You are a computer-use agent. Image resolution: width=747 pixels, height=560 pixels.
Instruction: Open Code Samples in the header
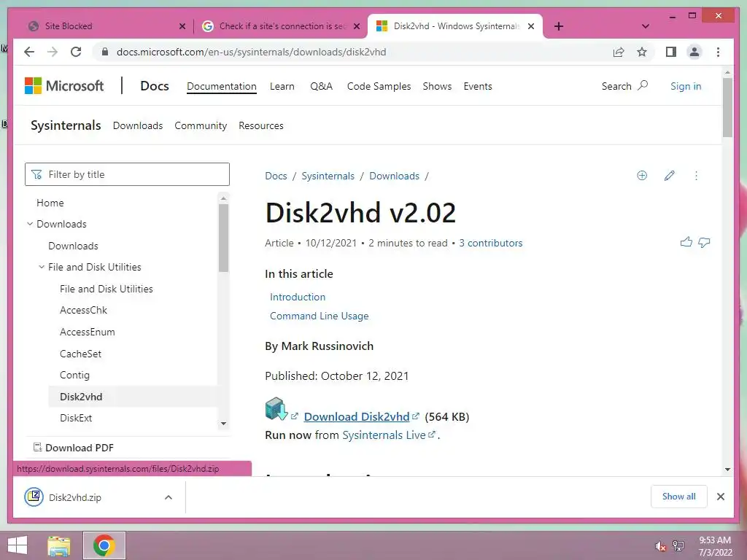379,86
